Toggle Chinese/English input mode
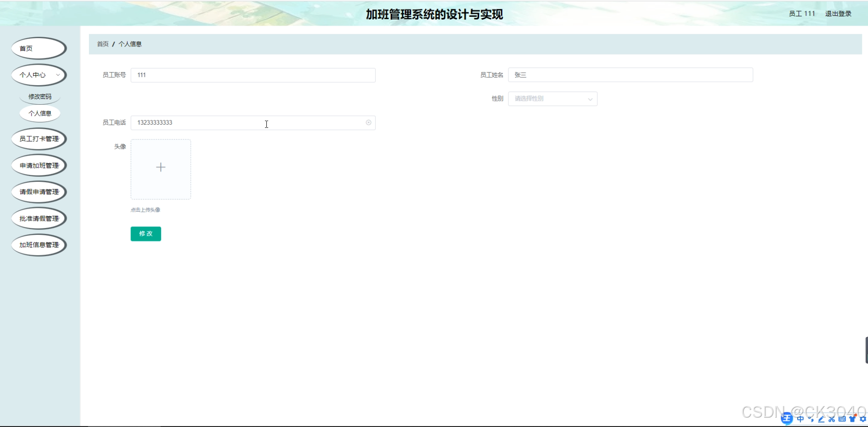Viewport: 868px width, 427px height. tap(800, 419)
